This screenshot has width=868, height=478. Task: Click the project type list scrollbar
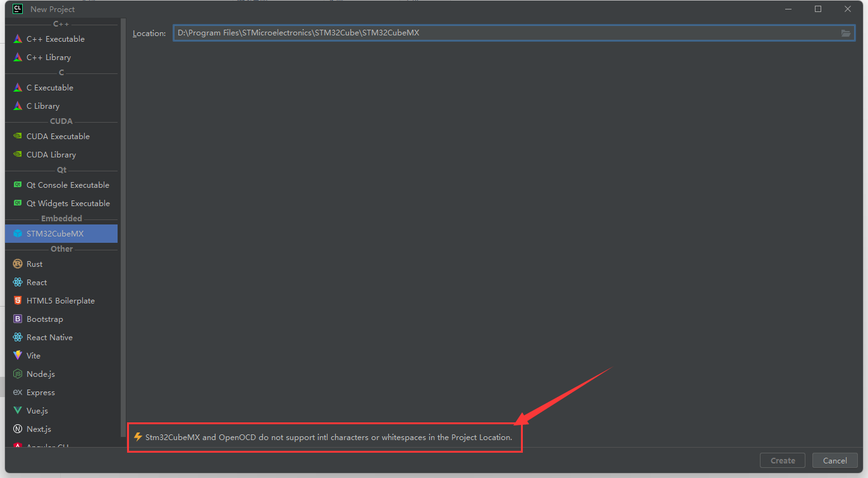[x=123, y=228]
